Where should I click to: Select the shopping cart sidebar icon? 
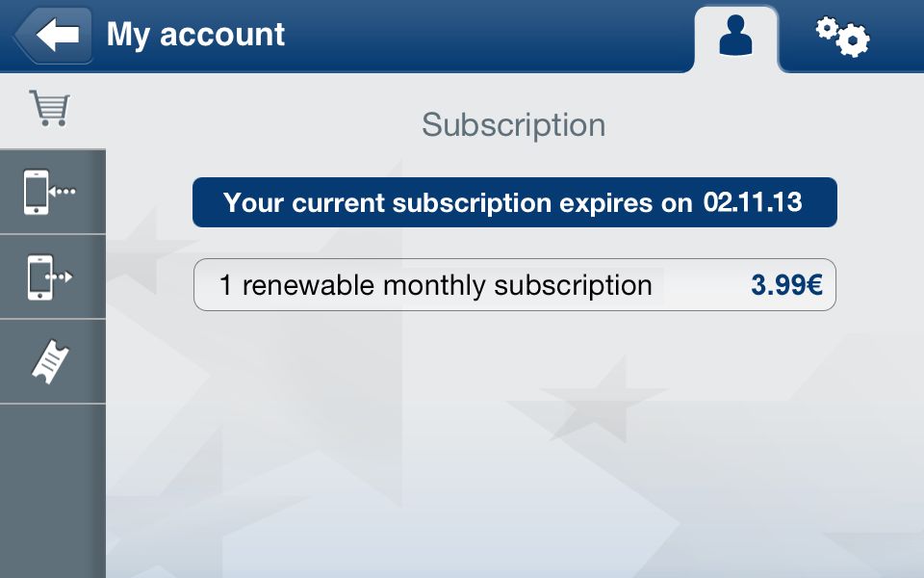point(51,109)
